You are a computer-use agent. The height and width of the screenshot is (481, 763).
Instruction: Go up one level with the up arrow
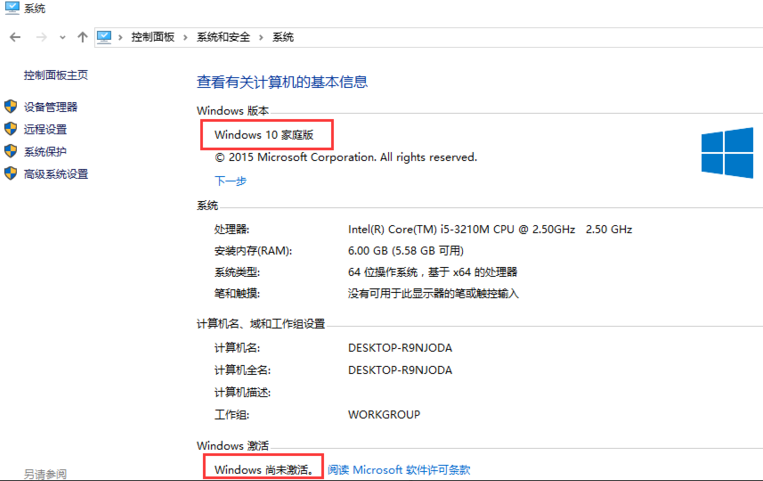point(82,37)
